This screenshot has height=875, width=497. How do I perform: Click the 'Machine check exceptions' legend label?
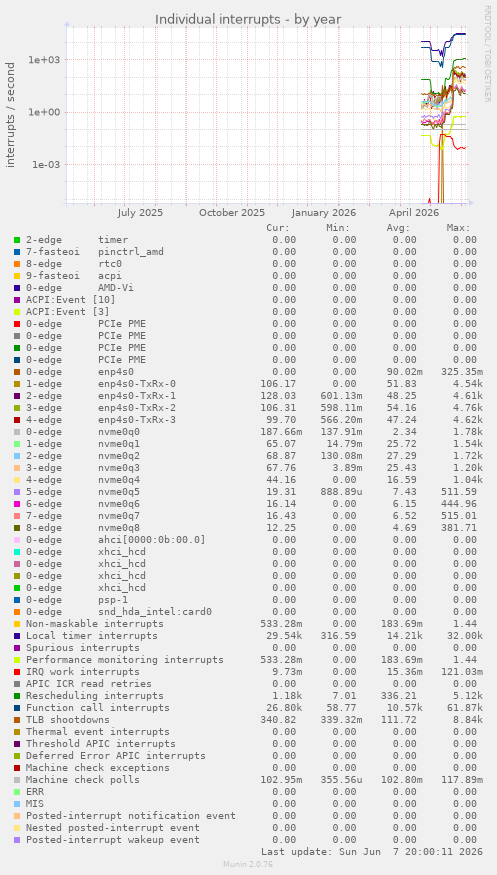98,768
